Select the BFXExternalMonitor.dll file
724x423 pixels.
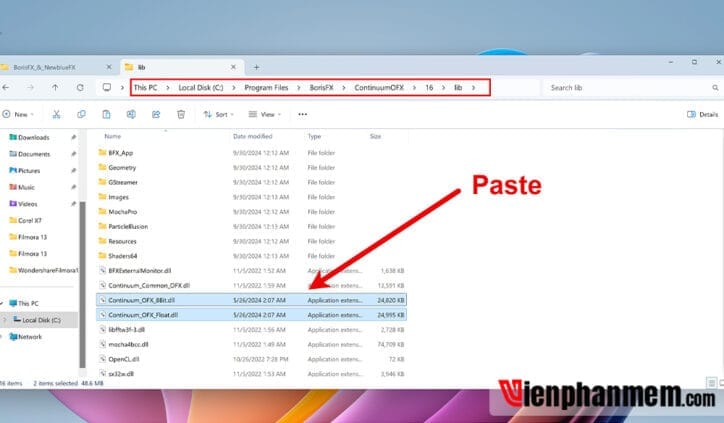(x=139, y=271)
